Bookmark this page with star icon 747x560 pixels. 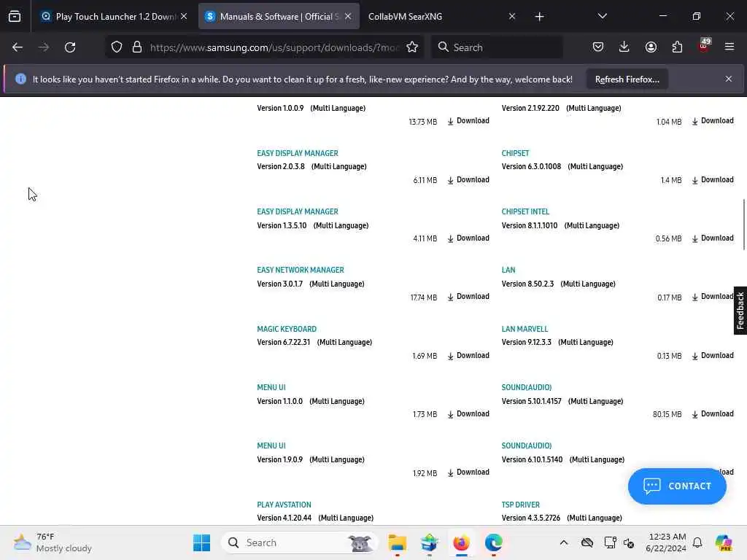[x=412, y=47]
